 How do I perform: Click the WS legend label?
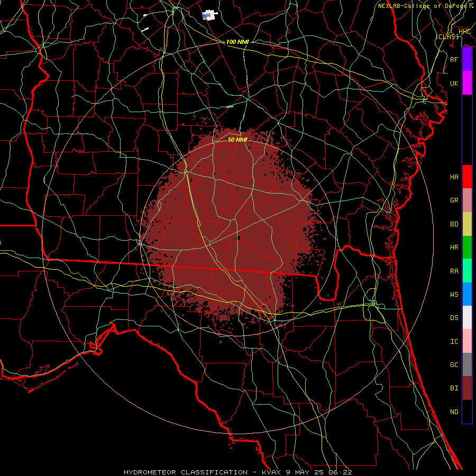[454, 294]
